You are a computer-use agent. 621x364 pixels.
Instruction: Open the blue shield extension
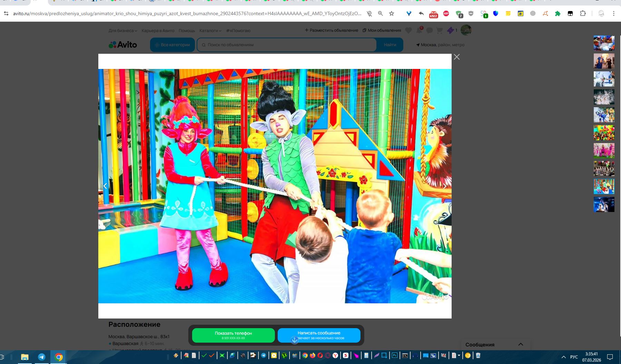tap(496, 13)
